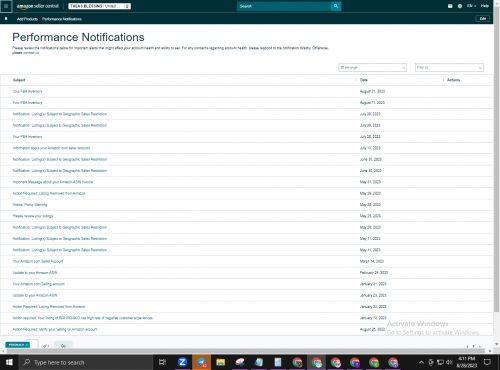
Task: Open Please review your listings notification
Action: point(33,216)
